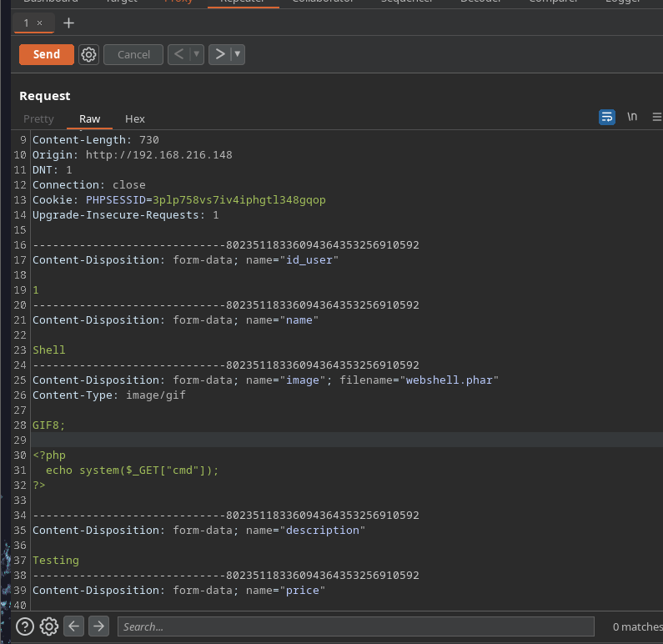The image size is (663, 644).
Task: Click value 1 on line 19
Action: (36, 290)
